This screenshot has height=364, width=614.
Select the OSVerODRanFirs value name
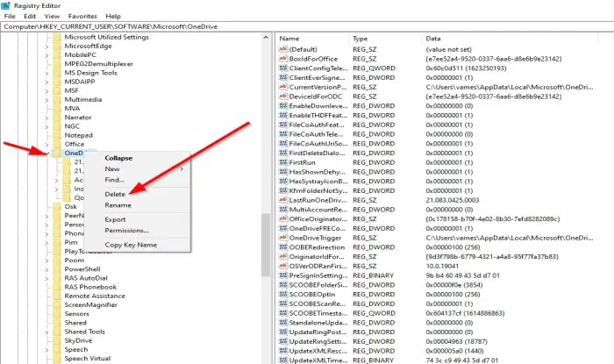point(318,266)
